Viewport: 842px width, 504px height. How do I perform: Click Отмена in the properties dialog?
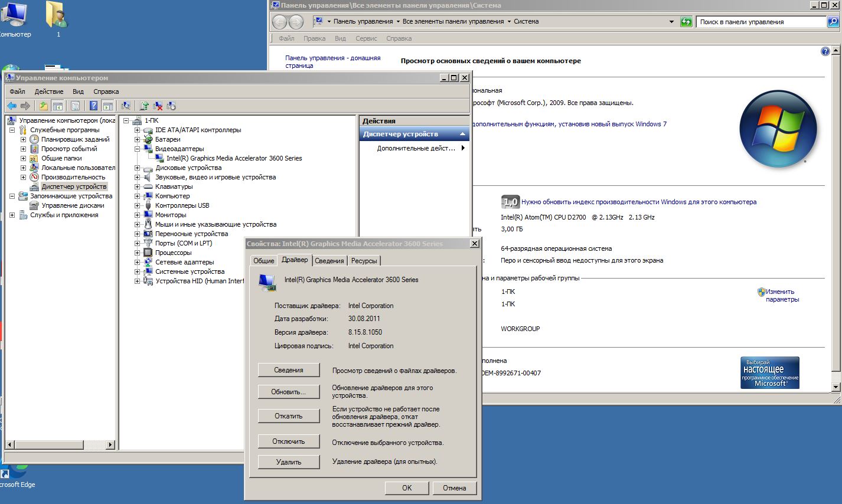[x=454, y=488]
